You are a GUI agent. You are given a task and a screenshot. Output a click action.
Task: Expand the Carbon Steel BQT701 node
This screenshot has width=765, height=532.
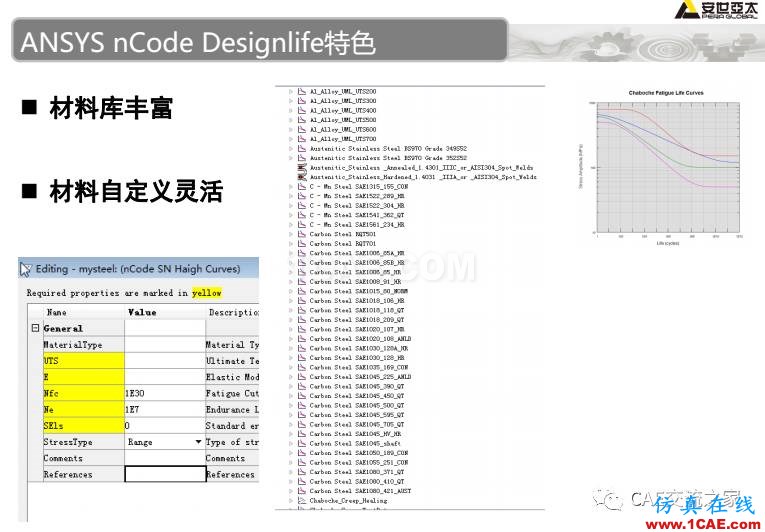click(x=291, y=244)
